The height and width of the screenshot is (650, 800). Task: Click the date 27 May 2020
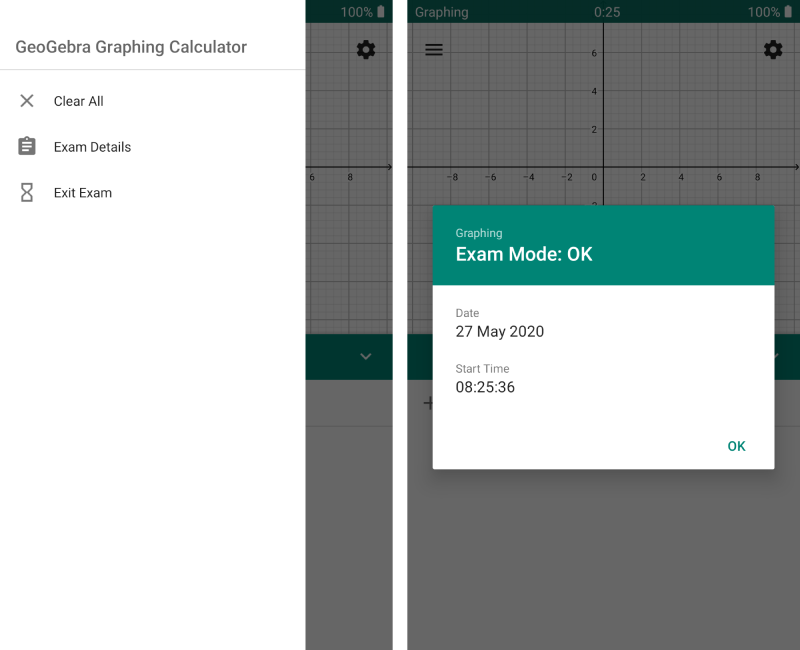tap(500, 332)
